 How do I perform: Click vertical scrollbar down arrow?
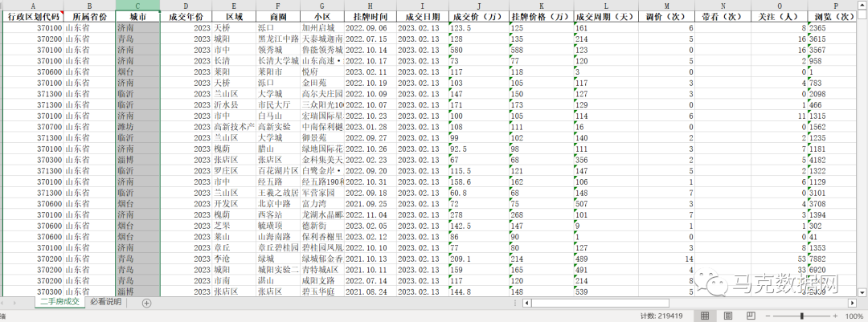(x=862, y=291)
